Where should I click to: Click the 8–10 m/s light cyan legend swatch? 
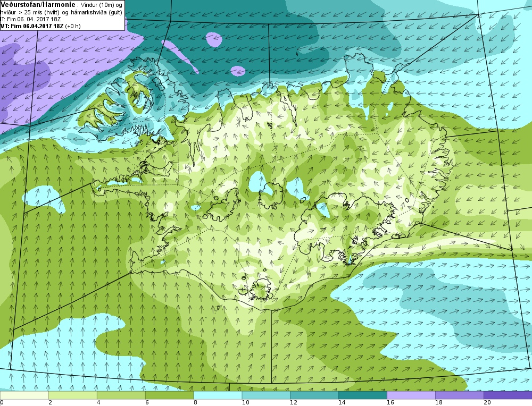218,395
